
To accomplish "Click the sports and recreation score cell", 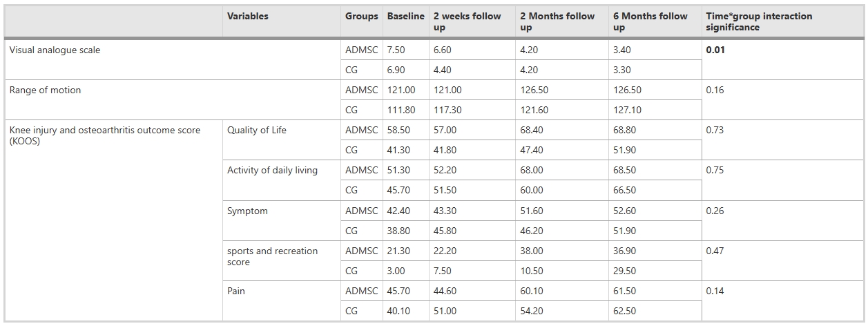I will (272, 256).
